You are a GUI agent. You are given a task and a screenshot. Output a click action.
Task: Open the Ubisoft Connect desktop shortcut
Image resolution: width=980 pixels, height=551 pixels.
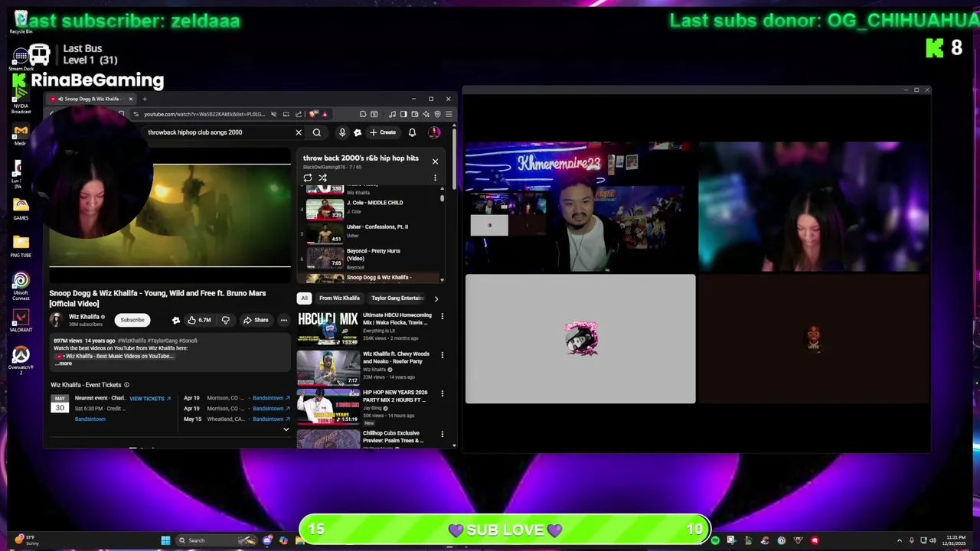[21, 285]
